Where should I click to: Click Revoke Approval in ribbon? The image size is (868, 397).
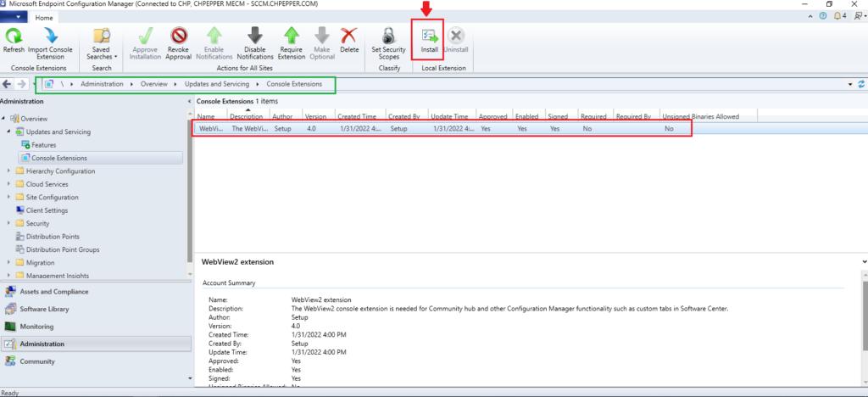(179, 43)
